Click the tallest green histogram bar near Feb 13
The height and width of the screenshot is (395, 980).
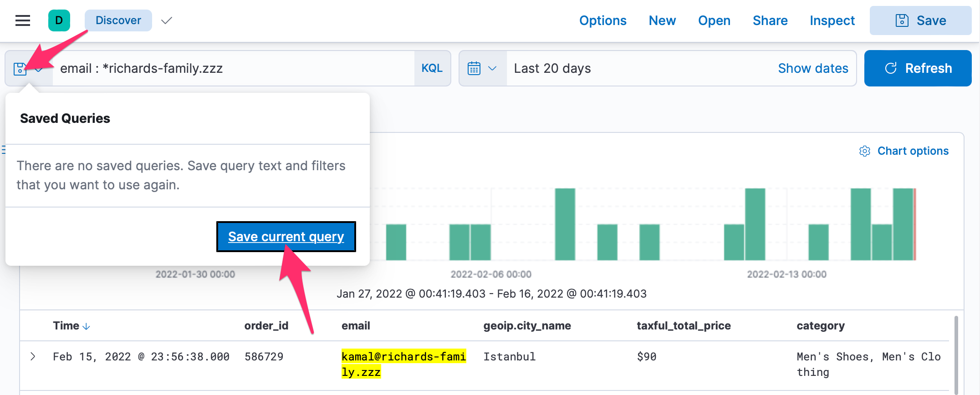(x=755, y=224)
